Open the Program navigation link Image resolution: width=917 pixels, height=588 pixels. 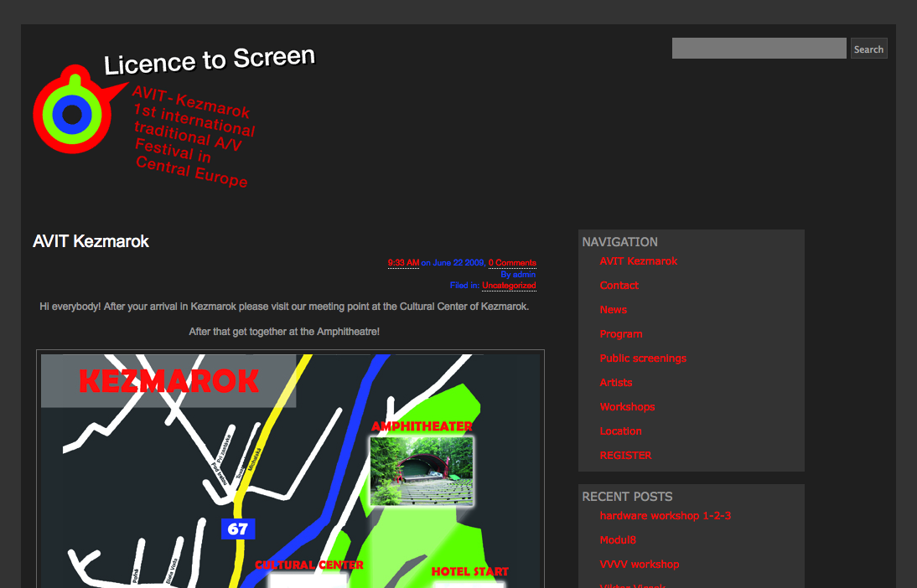coord(620,333)
